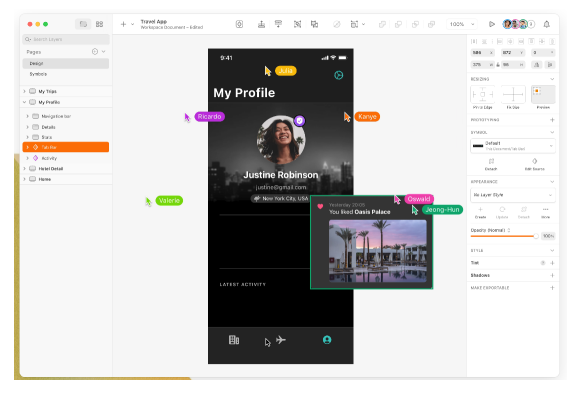Viewport: 579px width, 395px height.
Task: Click the Opacity slider handle
Action: point(536,236)
